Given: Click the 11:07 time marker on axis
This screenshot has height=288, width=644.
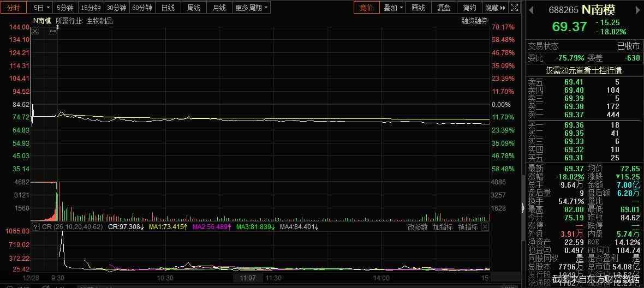Looking at the screenshot, I should click(x=248, y=278).
